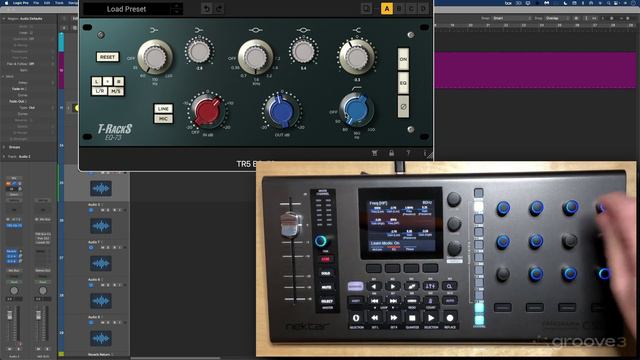Open the Edit menu
This screenshot has width=640, height=360.
click(x=47, y=2)
